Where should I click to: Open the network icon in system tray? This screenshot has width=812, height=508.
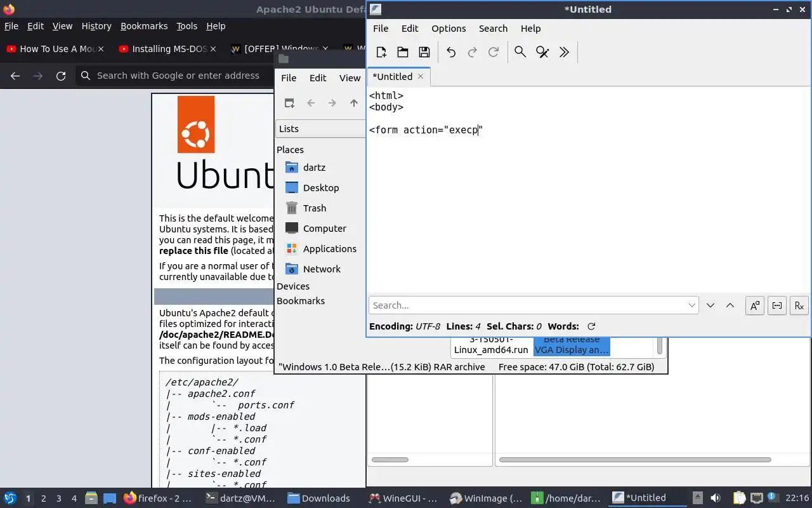pos(756,498)
